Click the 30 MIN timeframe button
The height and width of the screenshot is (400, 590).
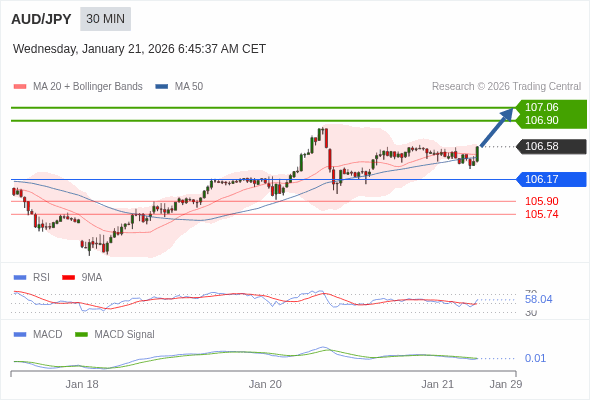[x=105, y=19]
